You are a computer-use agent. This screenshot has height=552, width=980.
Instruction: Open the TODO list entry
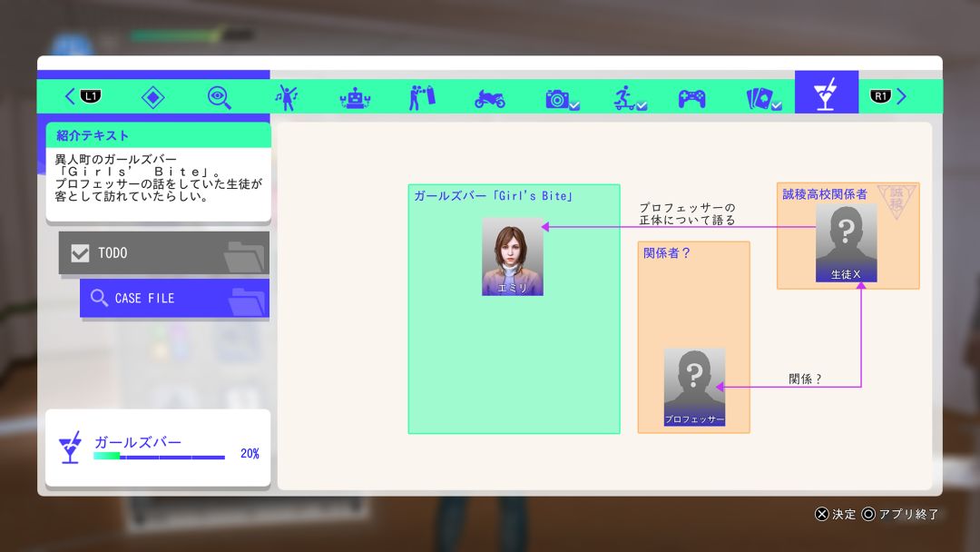(163, 252)
